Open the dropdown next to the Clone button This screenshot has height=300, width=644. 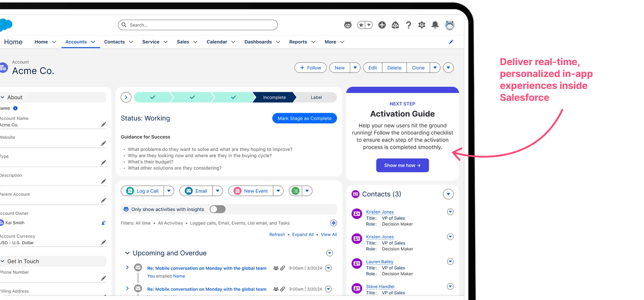click(x=435, y=68)
